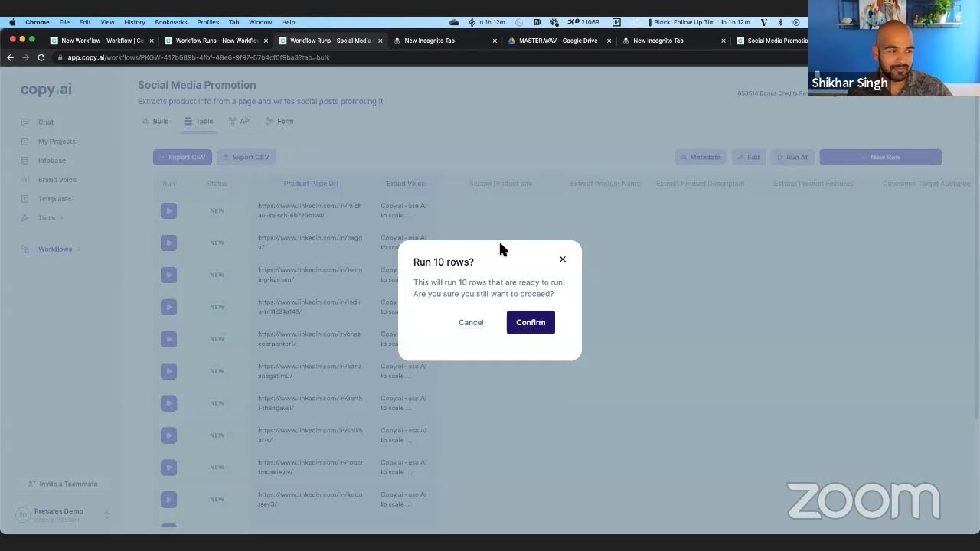Cancel the Run 10 rows dialog

pyautogui.click(x=471, y=322)
